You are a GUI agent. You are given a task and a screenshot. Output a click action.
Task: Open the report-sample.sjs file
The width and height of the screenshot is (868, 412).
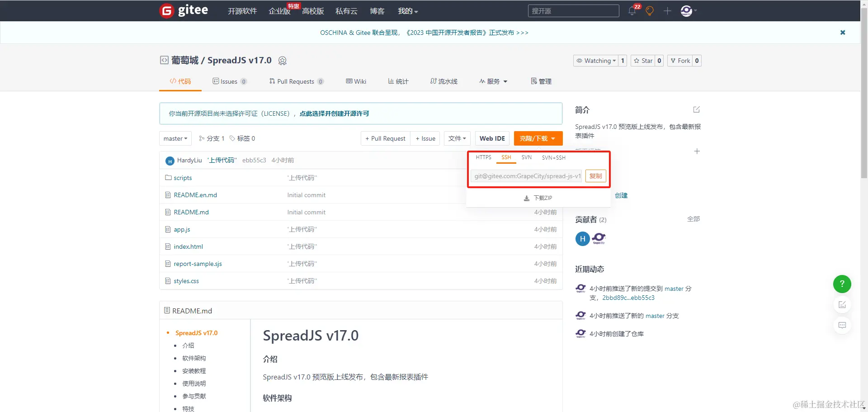[x=198, y=264]
